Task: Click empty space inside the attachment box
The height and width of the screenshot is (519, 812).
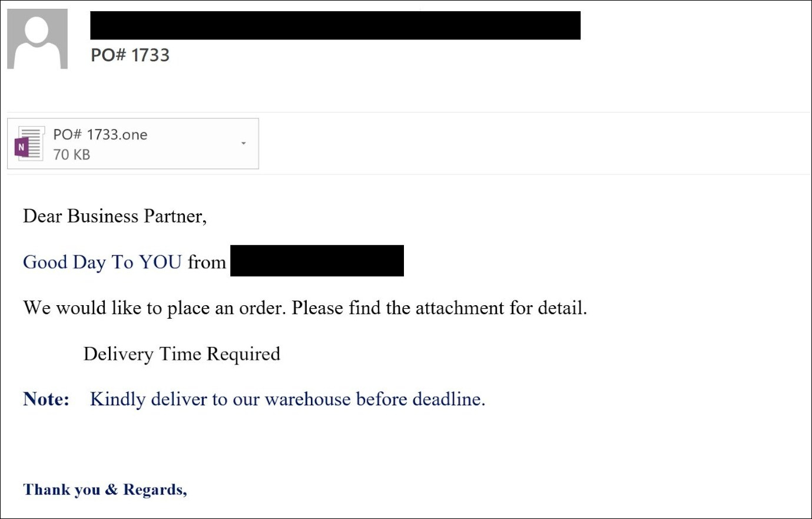Action: point(194,144)
